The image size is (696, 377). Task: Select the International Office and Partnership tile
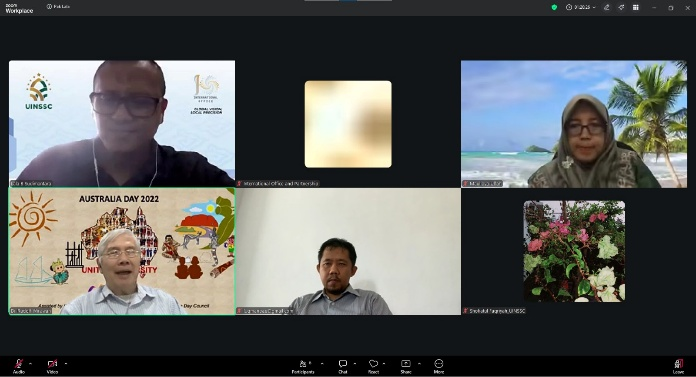click(348, 123)
